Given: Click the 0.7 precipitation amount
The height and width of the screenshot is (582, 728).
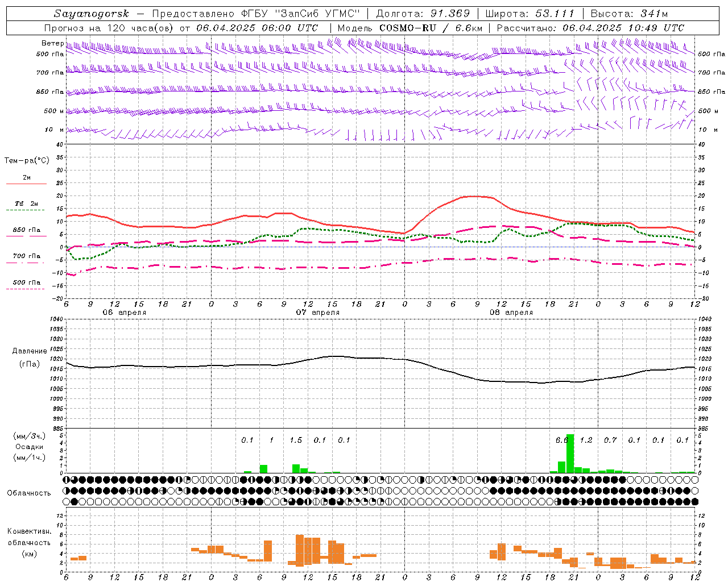Looking at the screenshot, I should coord(610,440).
